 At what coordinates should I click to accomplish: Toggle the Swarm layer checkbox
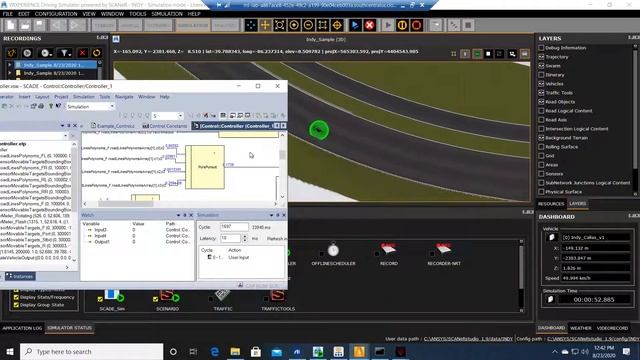click(x=541, y=66)
